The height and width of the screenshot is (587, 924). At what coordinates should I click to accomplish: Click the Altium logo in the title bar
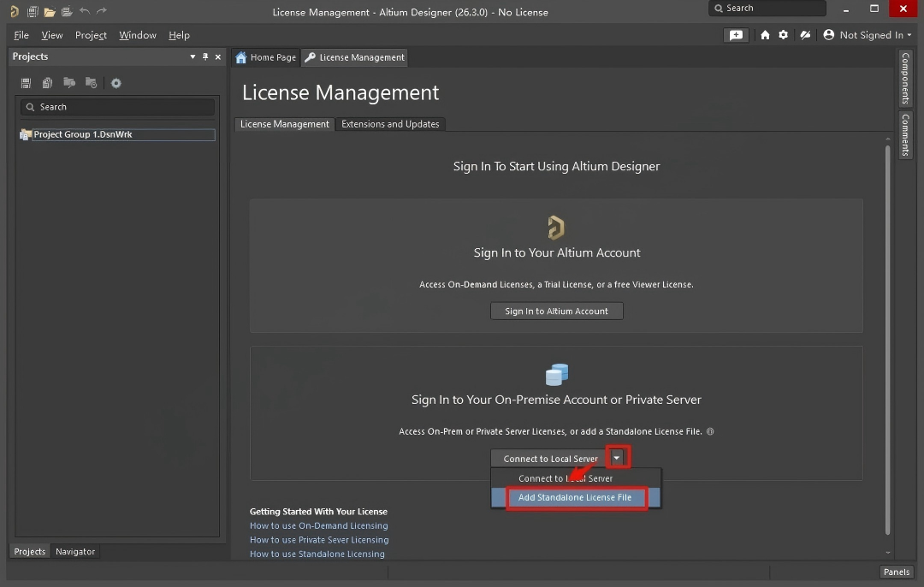click(15, 11)
